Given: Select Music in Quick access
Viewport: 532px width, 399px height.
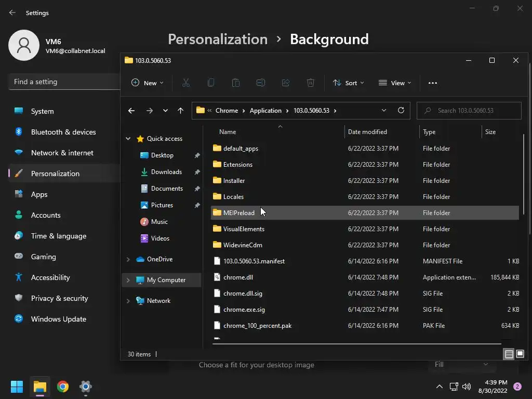Looking at the screenshot, I should (159, 222).
